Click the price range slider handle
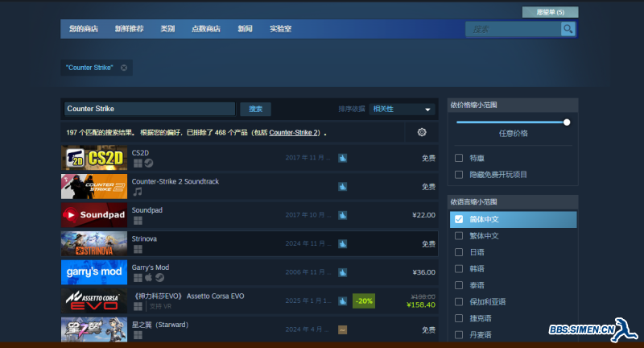This screenshot has height=348, width=644. [567, 122]
